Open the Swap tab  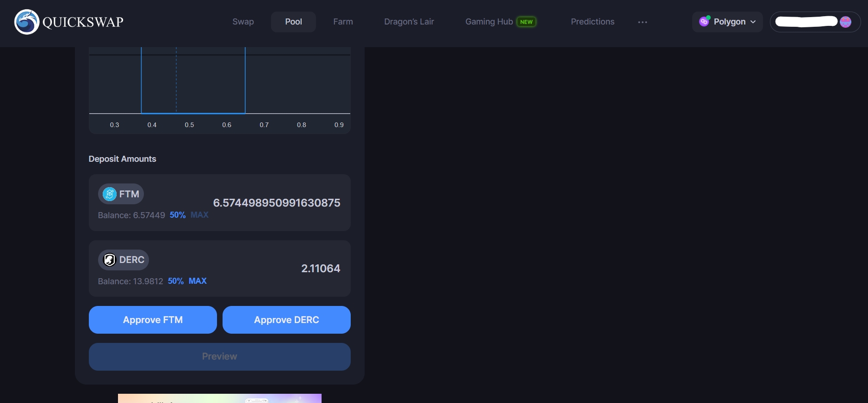click(243, 22)
